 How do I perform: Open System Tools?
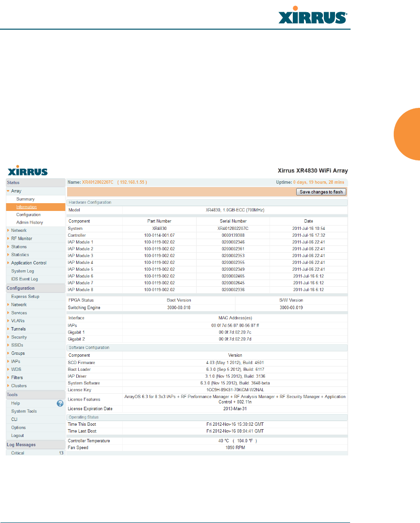pyautogui.click(x=24, y=411)
